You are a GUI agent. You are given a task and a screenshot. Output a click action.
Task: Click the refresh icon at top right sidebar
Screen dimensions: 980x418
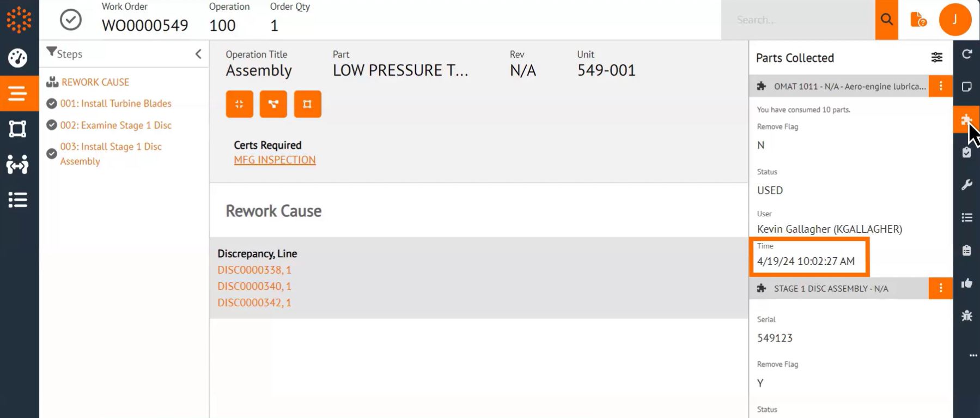coord(966,54)
